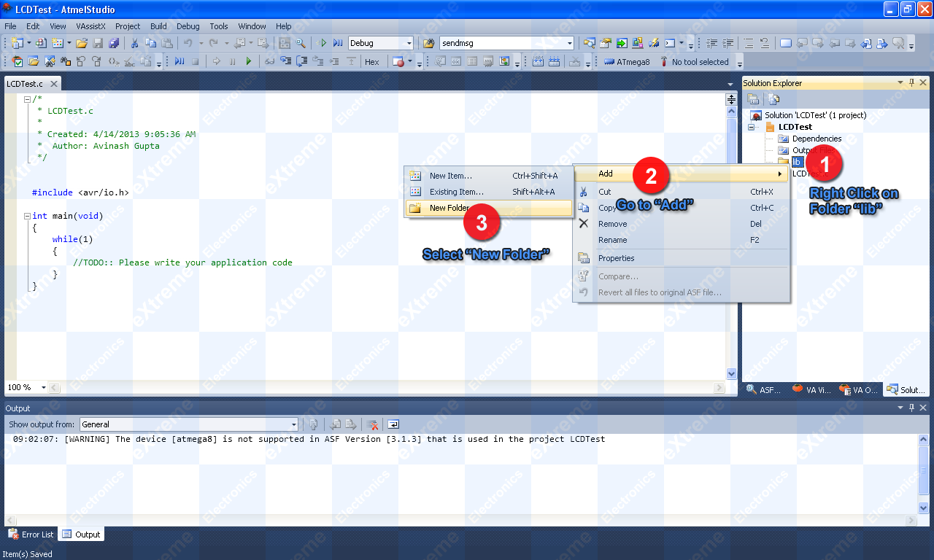Select the LCDTest.c editor tab
934x560 pixels.
25,84
